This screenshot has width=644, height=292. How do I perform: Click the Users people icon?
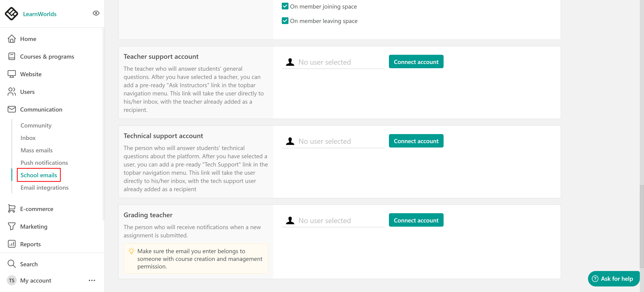click(12, 92)
